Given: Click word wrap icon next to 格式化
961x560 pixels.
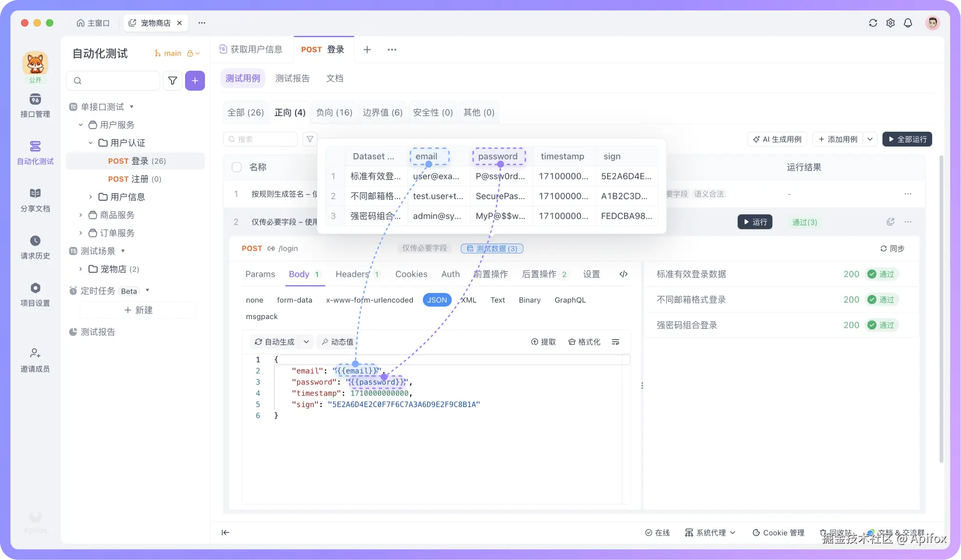Looking at the screenshot, I should pos(615,342).
